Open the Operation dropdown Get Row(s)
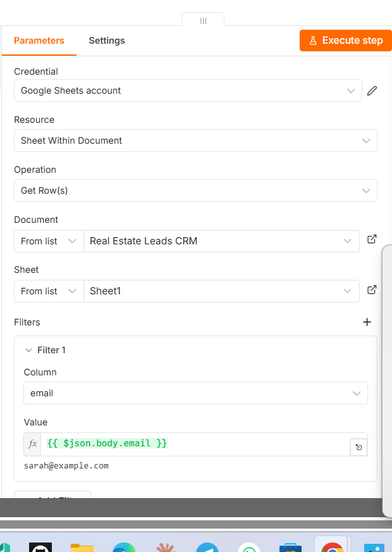 [x=195, y=191]
